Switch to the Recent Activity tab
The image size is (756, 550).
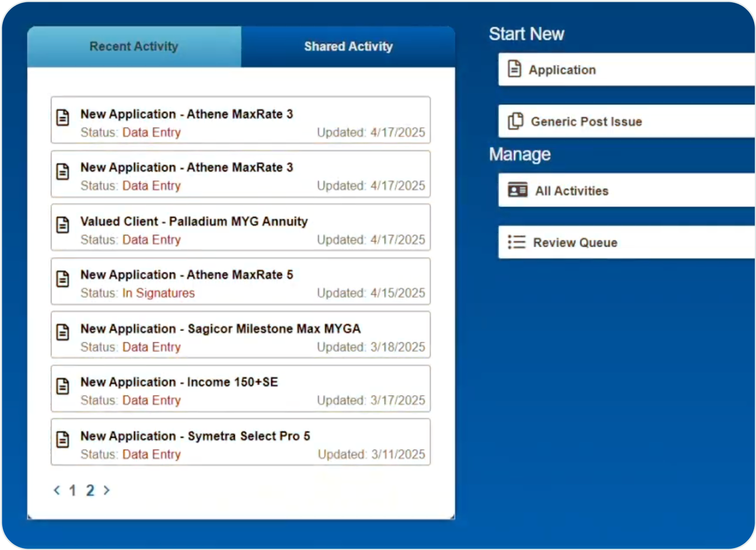pyautogui.click(x=134, y=47)
